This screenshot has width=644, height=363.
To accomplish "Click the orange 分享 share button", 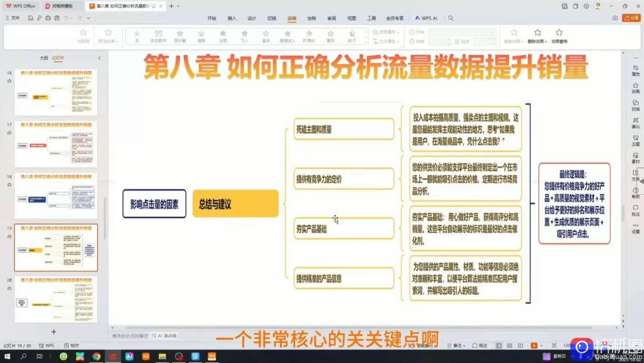I will pyautogui.click(x=631, y=18).
